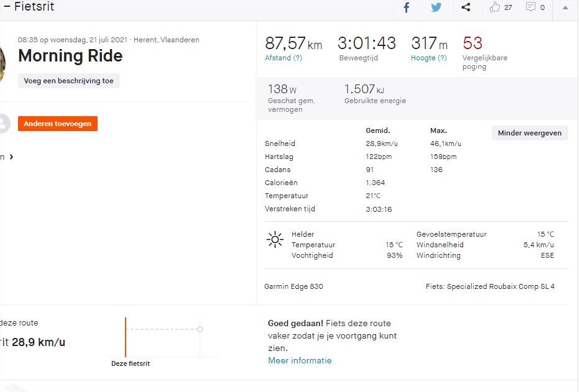Click the grey person placeholder avatar
This screenshot has width=580, height=392.
tap(4, 124)
